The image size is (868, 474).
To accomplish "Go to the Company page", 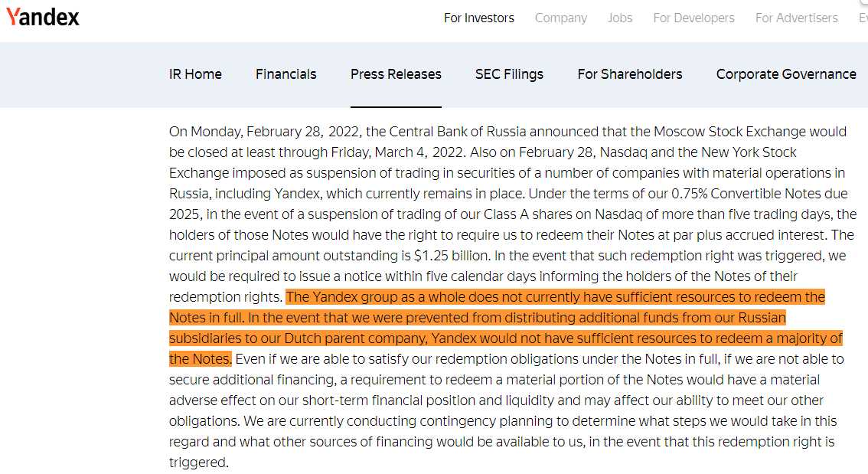I will coord(561,18).
